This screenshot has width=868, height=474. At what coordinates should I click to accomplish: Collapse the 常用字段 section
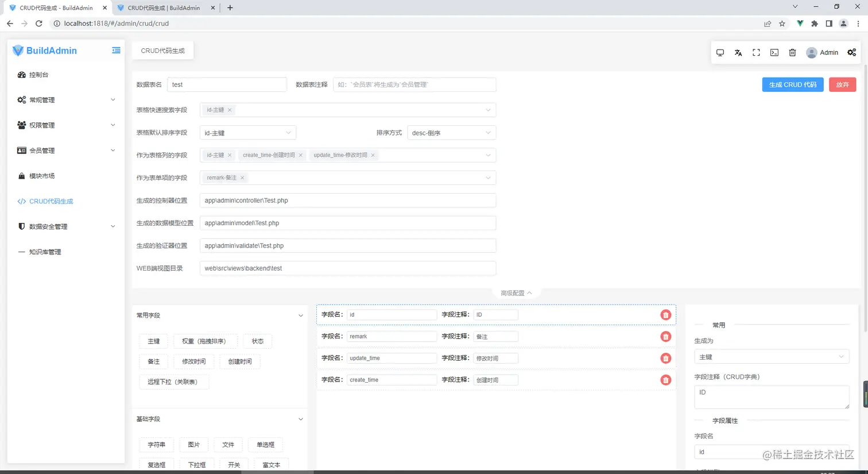coord(300,315)
